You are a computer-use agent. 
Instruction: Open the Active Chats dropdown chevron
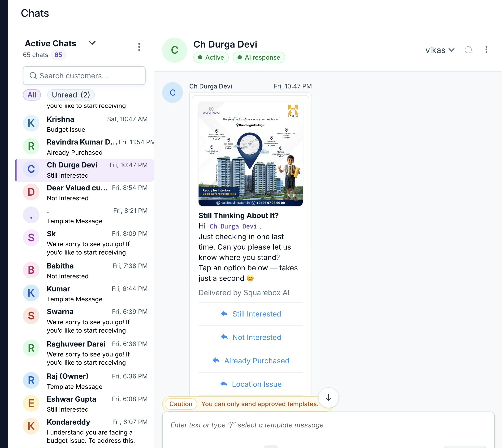92,43
